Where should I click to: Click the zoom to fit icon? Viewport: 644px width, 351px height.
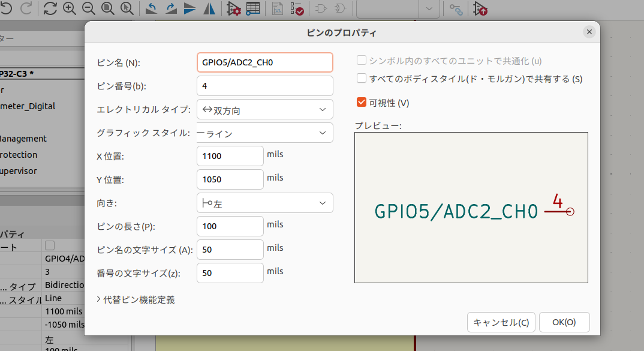107,9
